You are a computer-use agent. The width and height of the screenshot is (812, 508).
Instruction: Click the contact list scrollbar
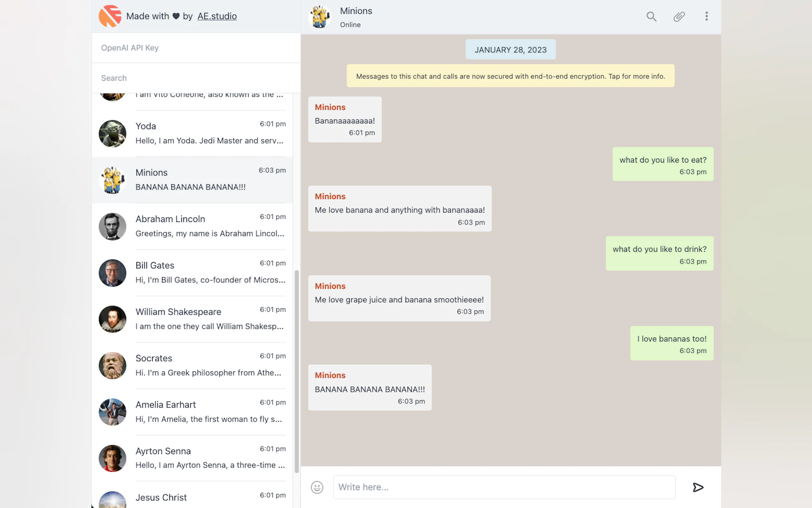296,369
